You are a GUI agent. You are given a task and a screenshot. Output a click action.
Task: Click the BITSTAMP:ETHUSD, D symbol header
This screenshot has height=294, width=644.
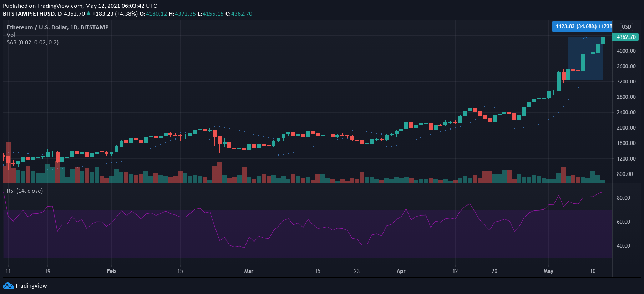(32, 14)
